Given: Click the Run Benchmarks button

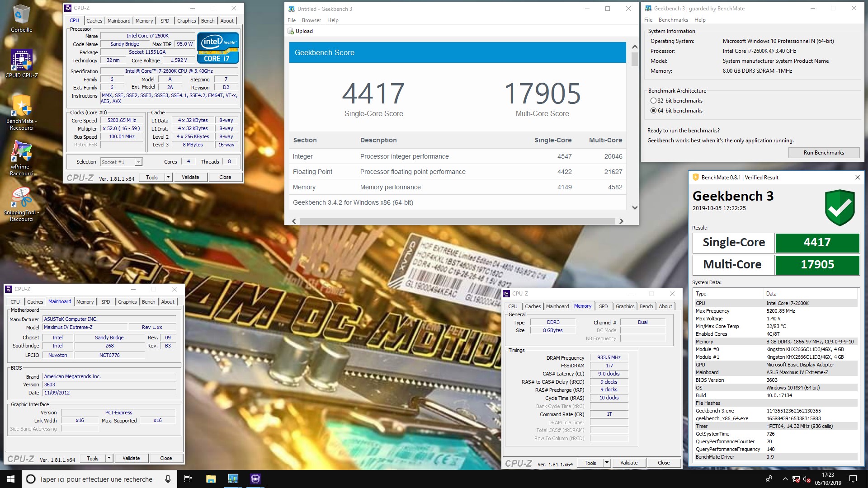Looking at the screenshot, I should 824,153.
